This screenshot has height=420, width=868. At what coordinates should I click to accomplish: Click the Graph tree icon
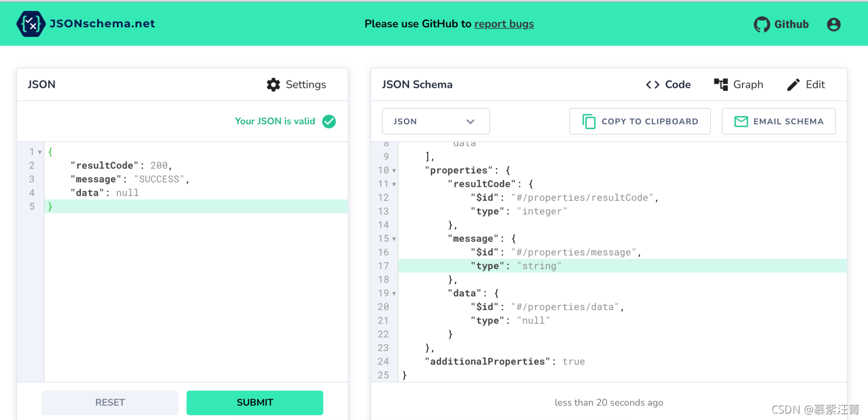[x=720, y=84]
